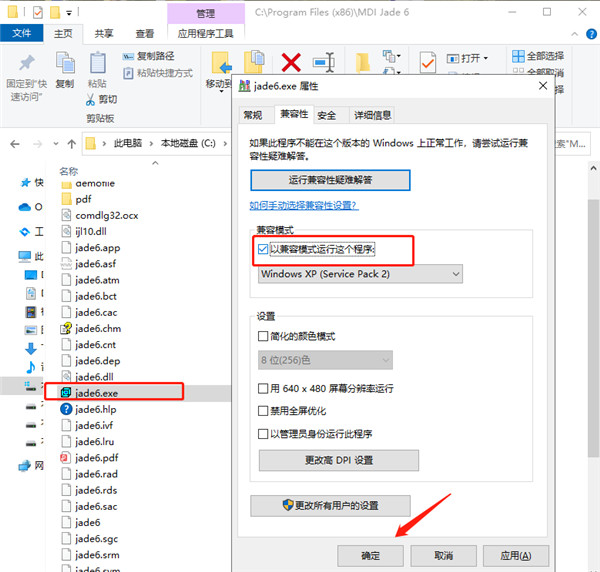600x572 pixels.
Task: Expand Open (打开) dropdown arrow in ribbon
Action: click(x=486, y=58)
